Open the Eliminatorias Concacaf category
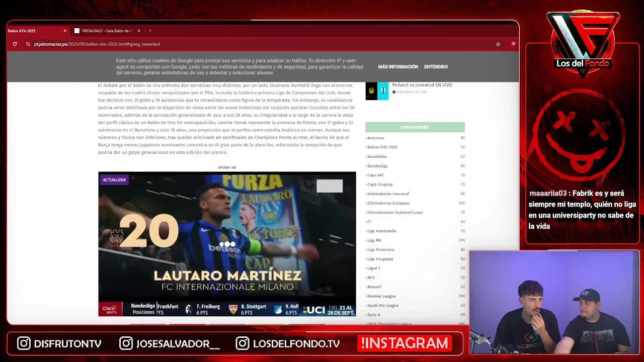 point(388,194)
